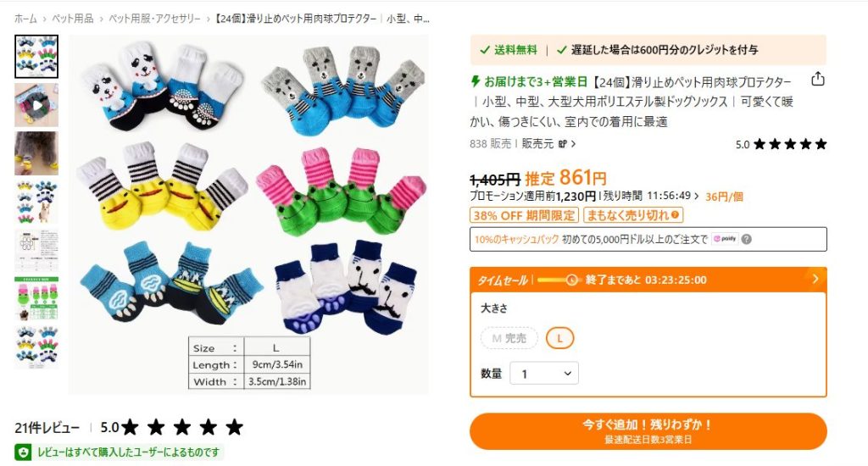Image resolution: width=868 pixels, height=466 pixels.
Task: Open ペット用服·アクセサリー breadcrumb link
Action: pyautogui.click(x=154, y=19)
